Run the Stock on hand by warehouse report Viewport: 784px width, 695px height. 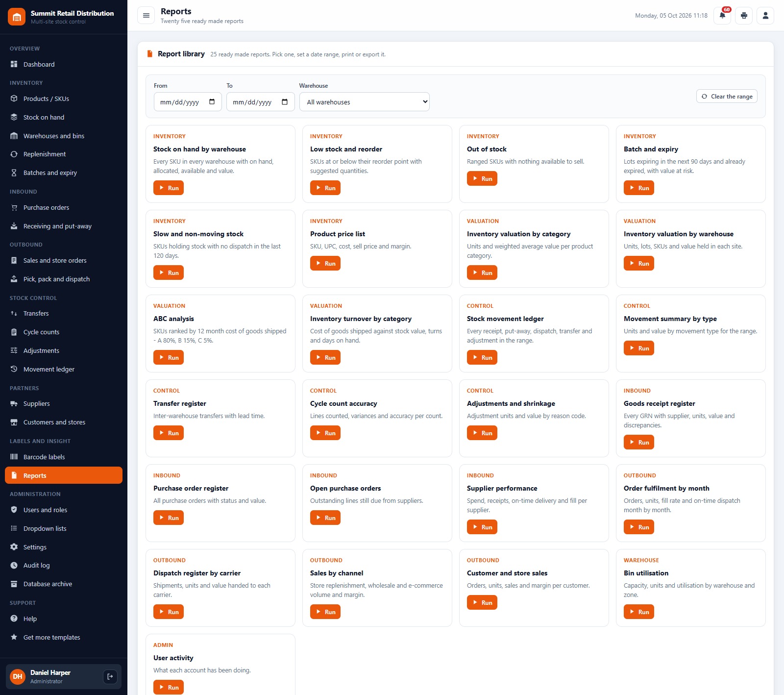coord(169,188)
